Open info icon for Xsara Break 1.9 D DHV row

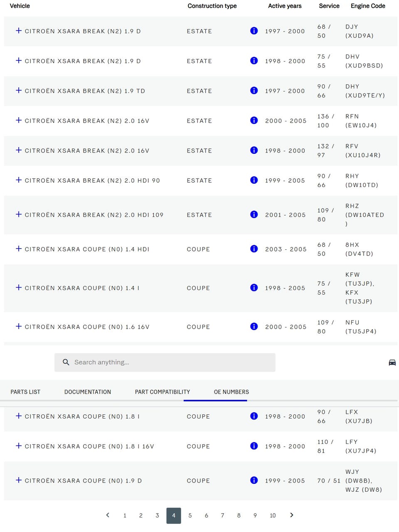[x=254, y=61]
